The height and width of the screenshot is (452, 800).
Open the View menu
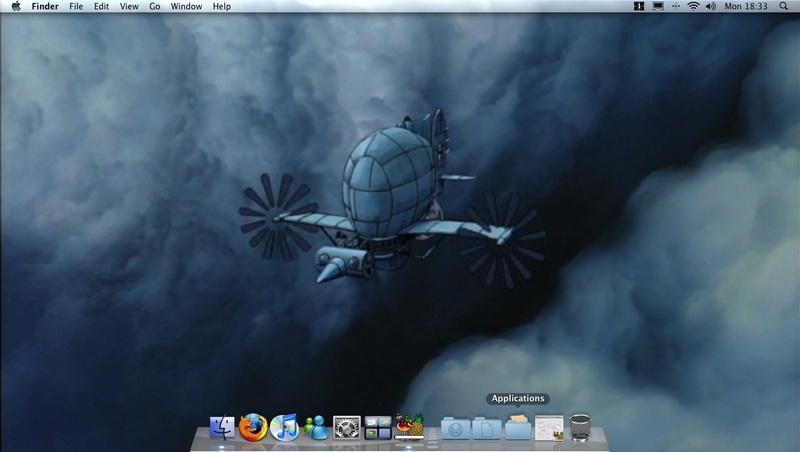pyautogui.click(x=129, y=6)
